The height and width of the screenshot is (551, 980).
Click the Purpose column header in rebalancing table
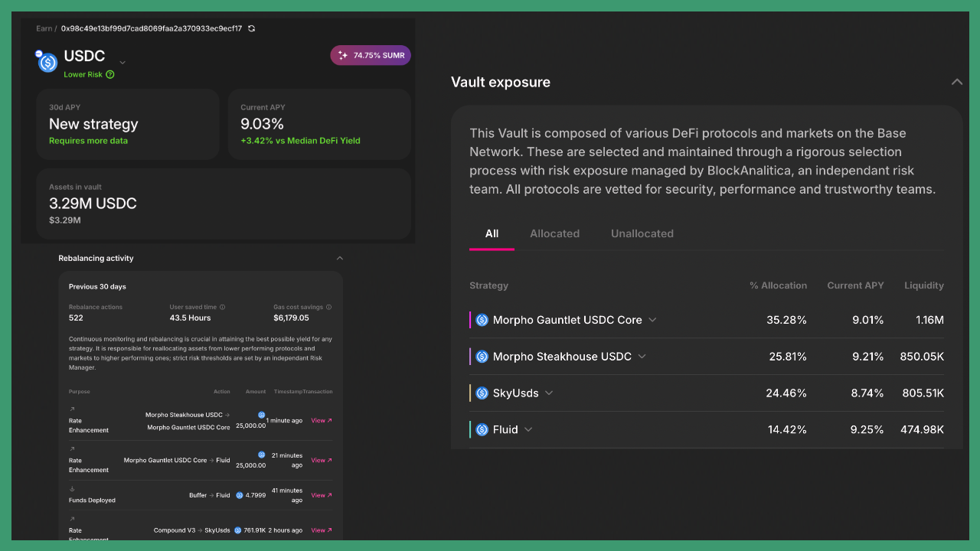(79, 392)
